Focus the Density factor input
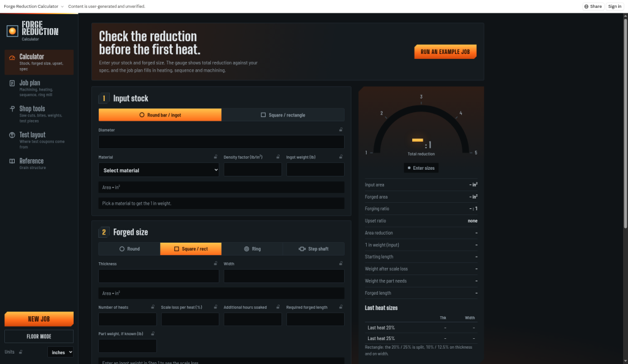 (253, 169)
